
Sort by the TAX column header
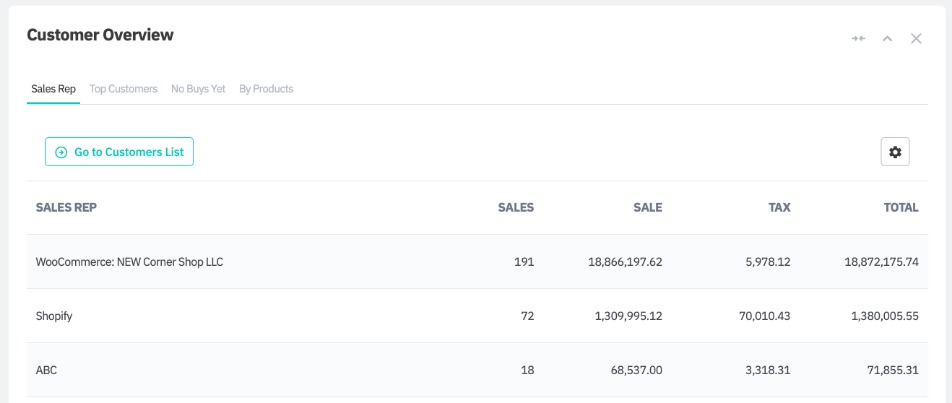point(778,208)
